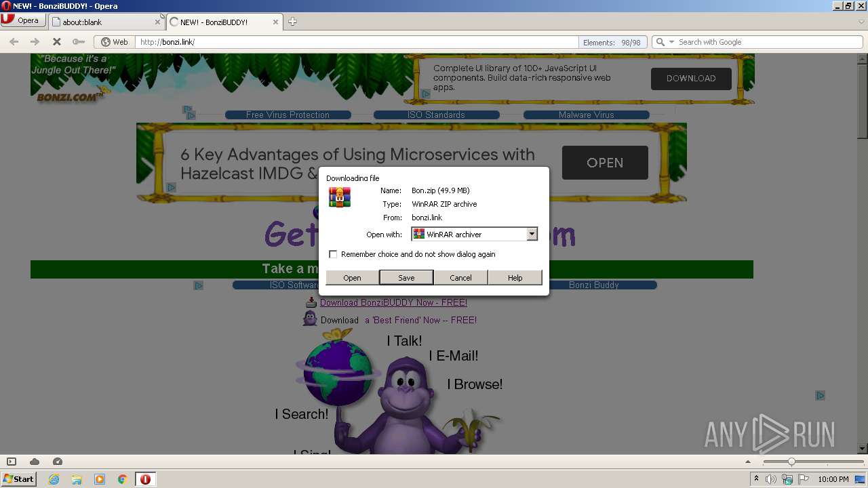
Task: Click the OPEN button on Hazelcast ad
Action: (x=605, y=163)
